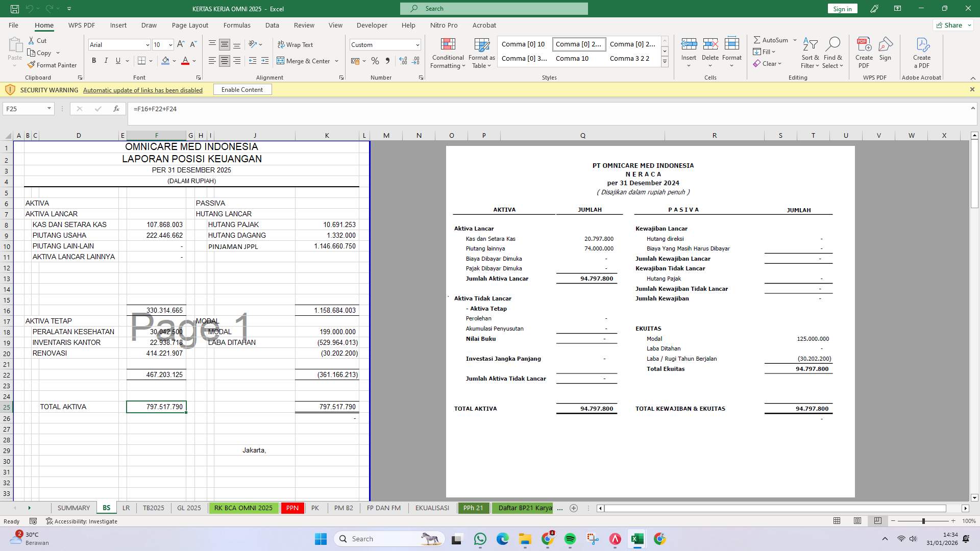Open Sort & Filter options

point(811,53)
